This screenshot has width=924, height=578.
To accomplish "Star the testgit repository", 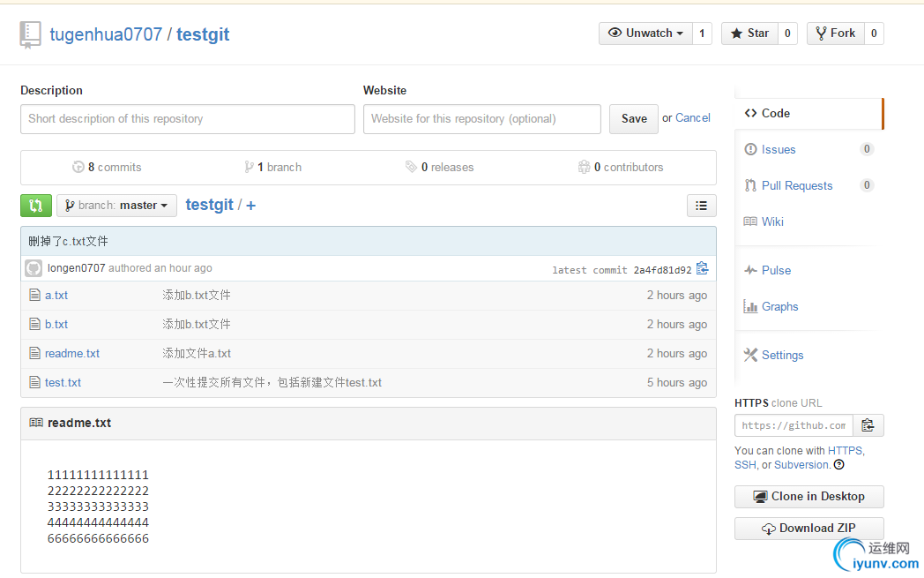I will click(x=749, y=34).
